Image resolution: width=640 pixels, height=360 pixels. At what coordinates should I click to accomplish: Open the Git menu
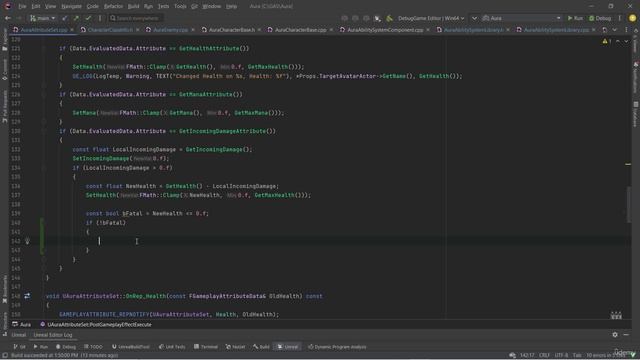click(194, 6)
